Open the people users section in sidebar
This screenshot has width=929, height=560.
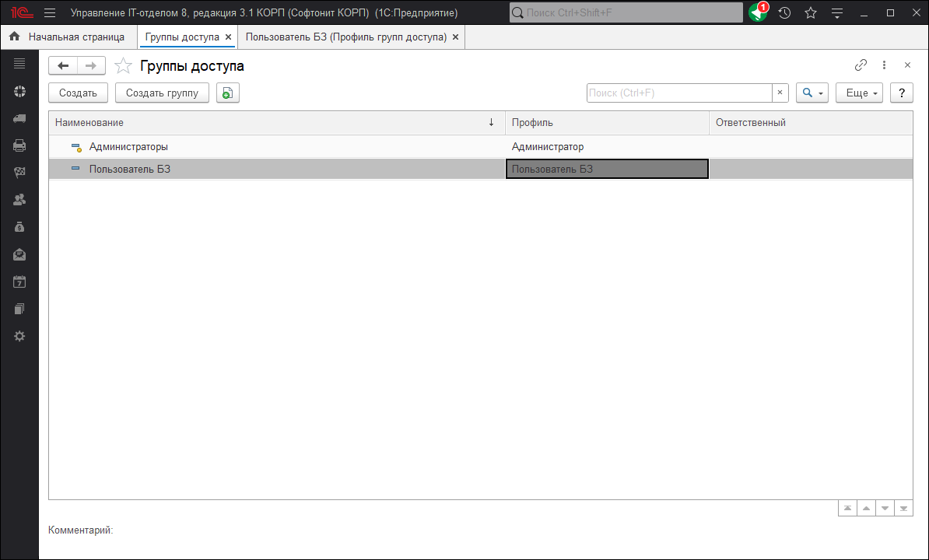[19, 200]
